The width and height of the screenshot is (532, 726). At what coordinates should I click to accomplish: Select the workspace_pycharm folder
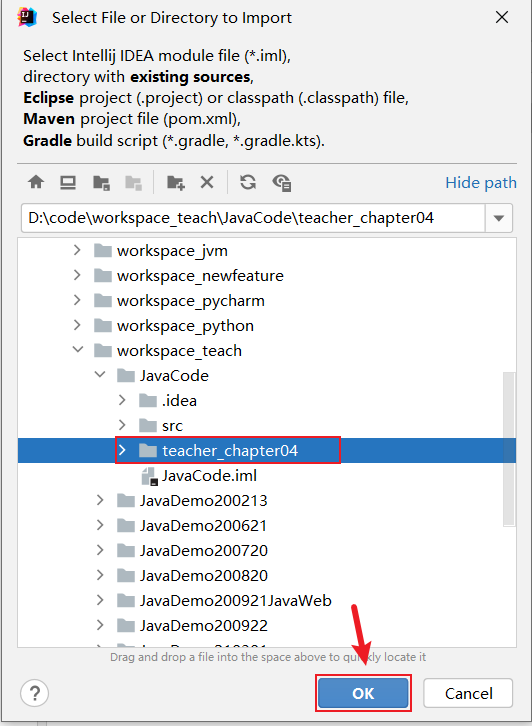pos(179,300)
